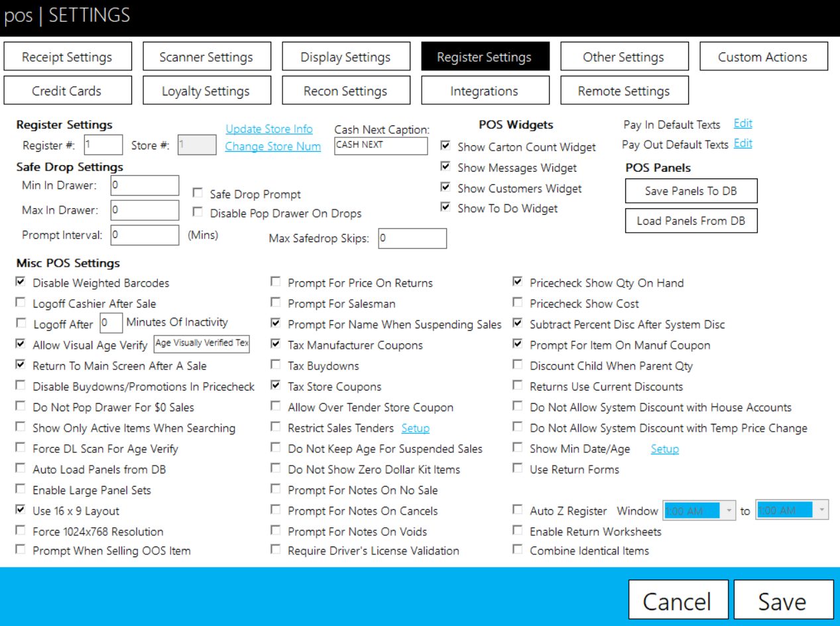840x626 pixels.
Task: Select the Register Settings tab
Action: [x=485, y=57]
